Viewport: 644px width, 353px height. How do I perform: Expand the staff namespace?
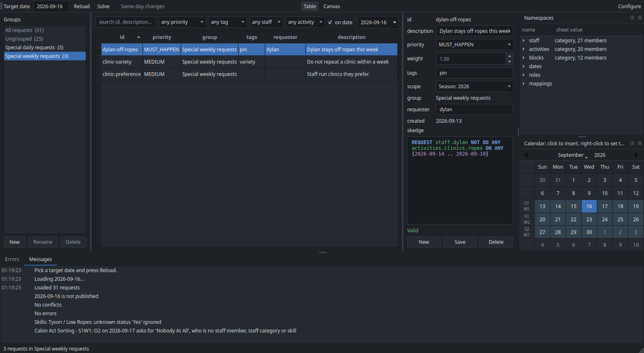coord(524,40)
